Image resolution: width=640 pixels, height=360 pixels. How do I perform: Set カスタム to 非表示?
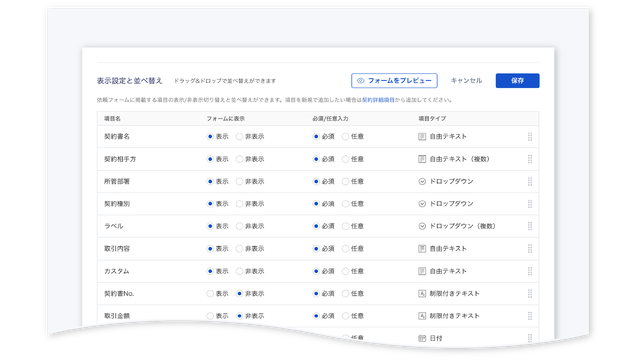point(240,271)
